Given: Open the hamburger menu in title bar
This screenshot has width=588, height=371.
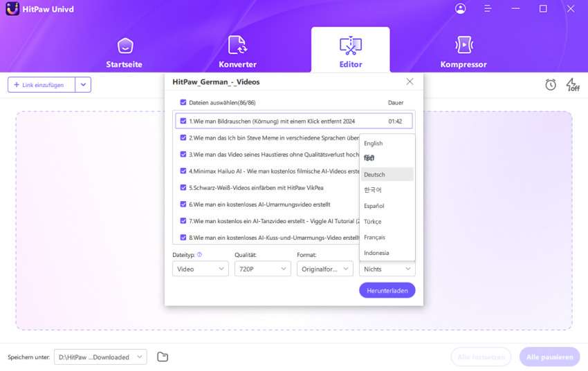Looking at the screenshot, I should click(488, 8).
